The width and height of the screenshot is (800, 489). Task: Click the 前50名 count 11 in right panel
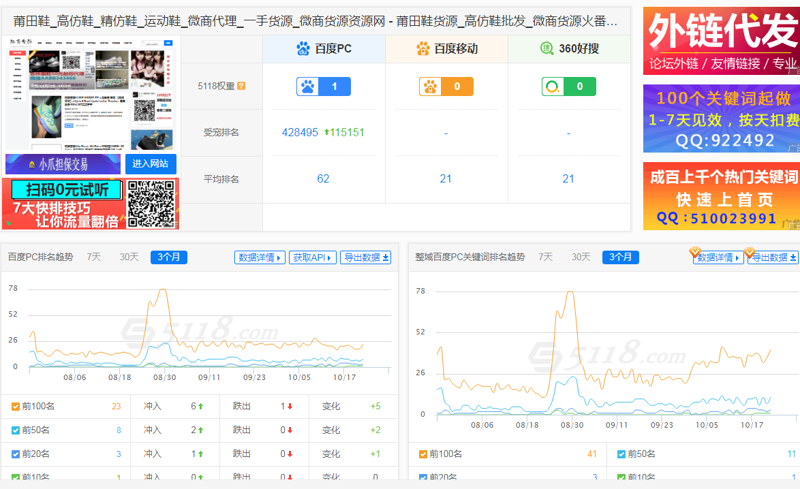click(791, 454)
